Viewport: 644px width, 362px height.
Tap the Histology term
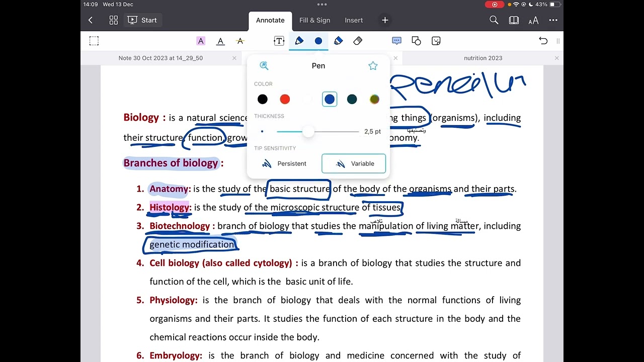[169, 207]
